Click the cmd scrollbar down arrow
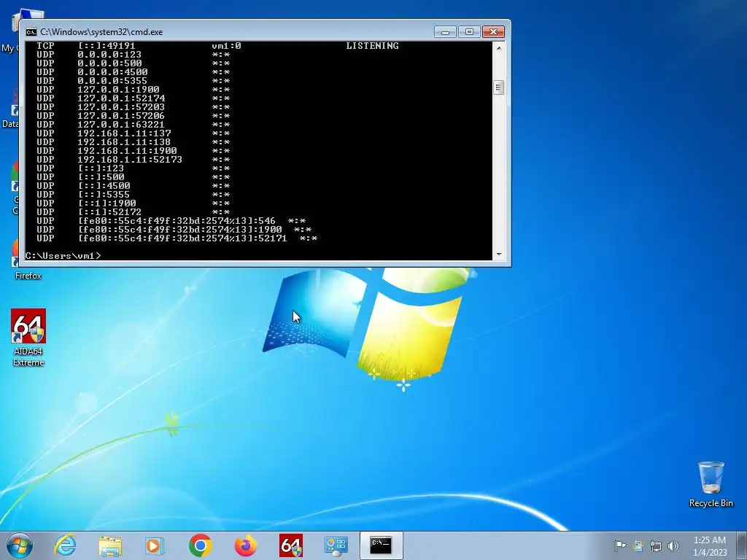The width and height of the screenshot is (747, 560). (499, 254)
